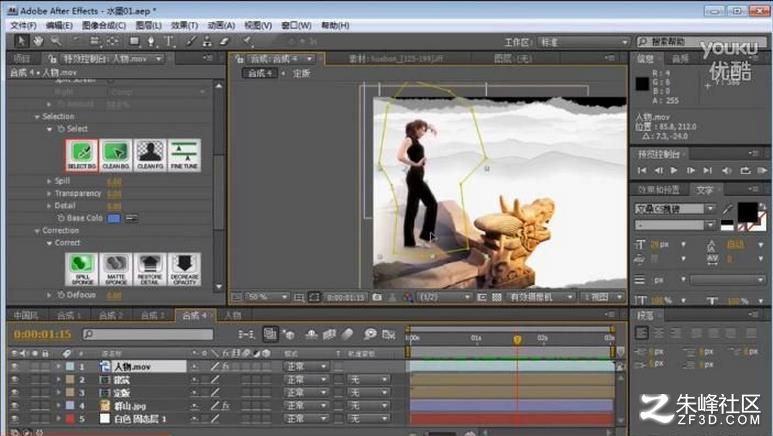Screen dimensions: 773x436
Task: Click the RESTORE DETAIL correction button
Action: pos(150,269)
